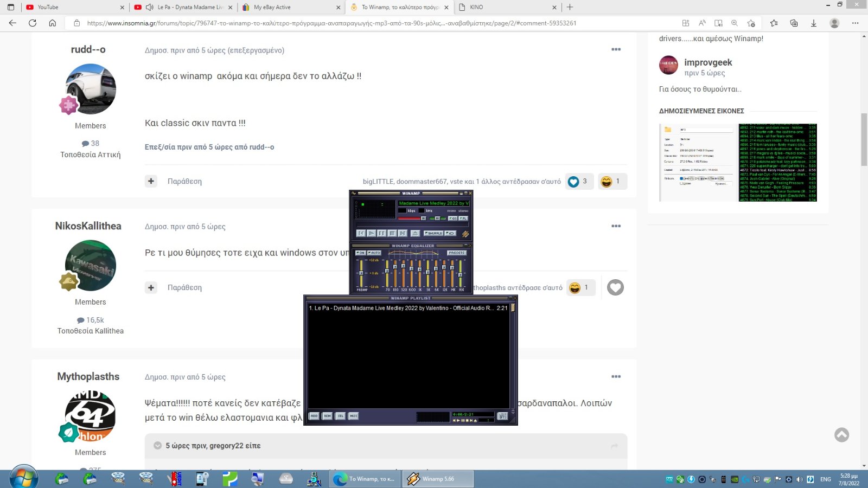Open playlist SEL menu

coord(340,416)
